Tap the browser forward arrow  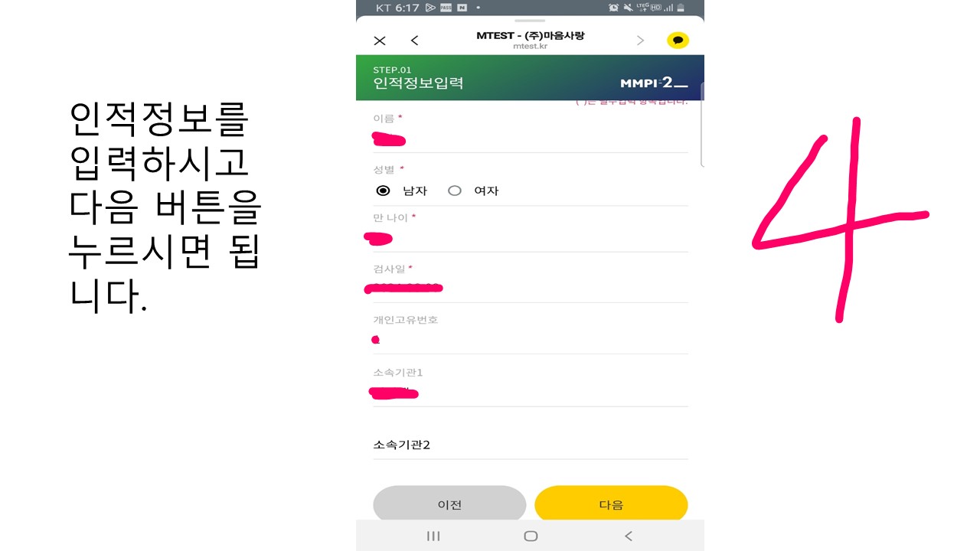[x=641, y=41]
